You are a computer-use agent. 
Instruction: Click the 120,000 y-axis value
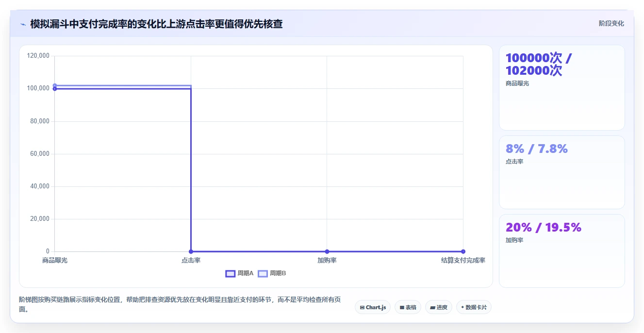[38, 56]
